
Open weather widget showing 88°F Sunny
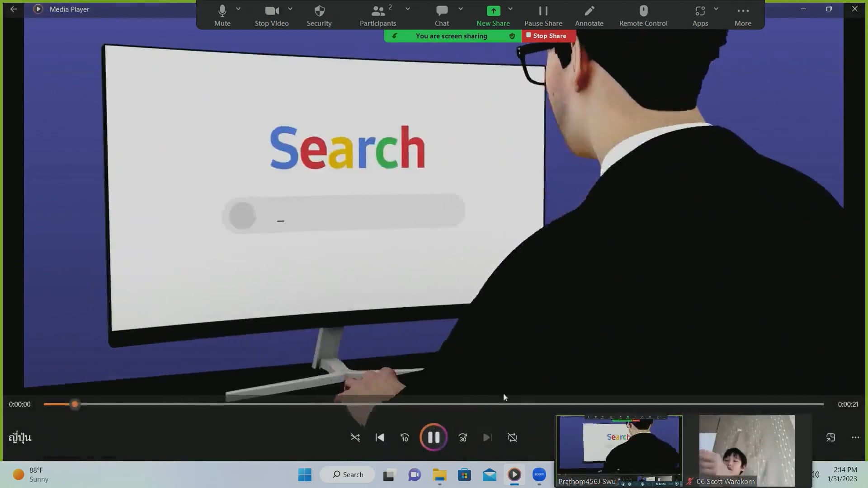(x=31, y=475)
